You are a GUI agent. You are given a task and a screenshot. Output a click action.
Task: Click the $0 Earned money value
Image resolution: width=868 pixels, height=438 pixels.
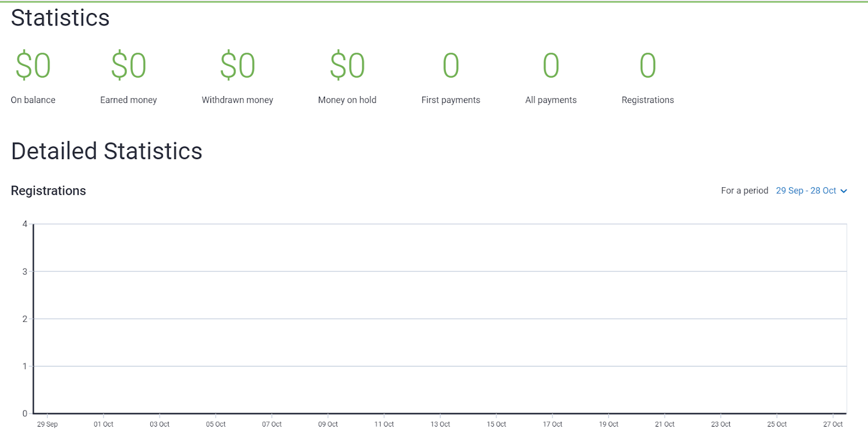[129, 66]
